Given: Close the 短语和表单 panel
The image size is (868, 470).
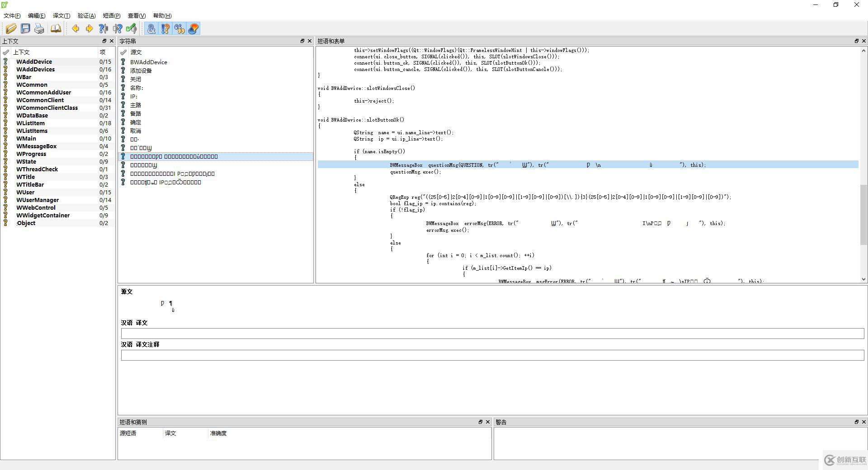Looking at the screenshot, I should pos(863,41).
